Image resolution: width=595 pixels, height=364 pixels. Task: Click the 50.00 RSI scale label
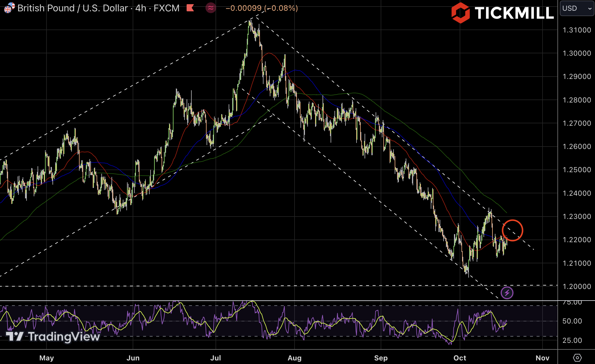tap(572, 321)
